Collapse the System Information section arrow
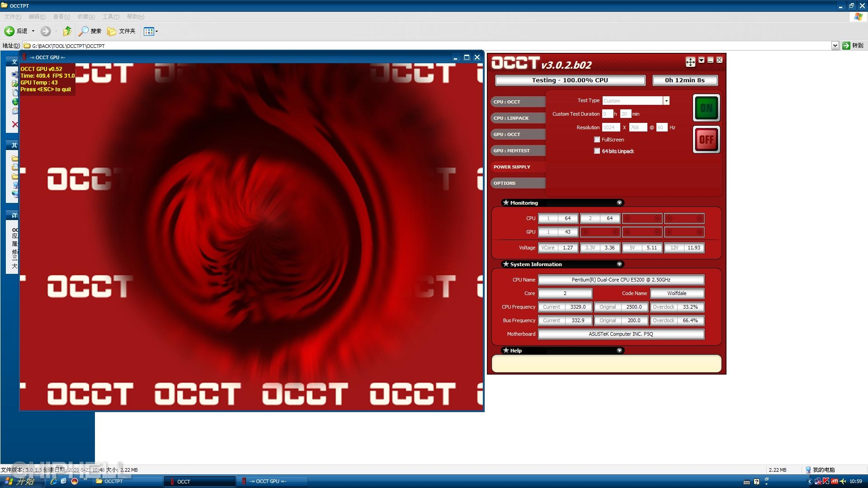 coord(619,264)
